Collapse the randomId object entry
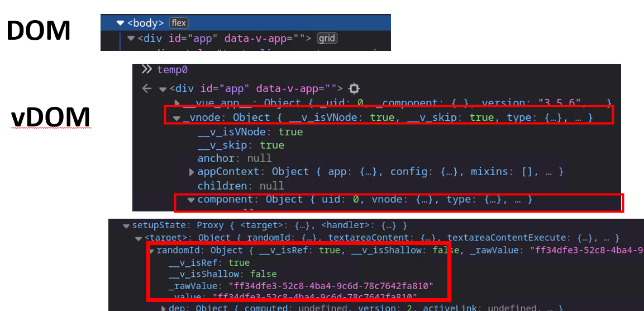Viewport: 644px width, 311px height. tap(152, 251)
